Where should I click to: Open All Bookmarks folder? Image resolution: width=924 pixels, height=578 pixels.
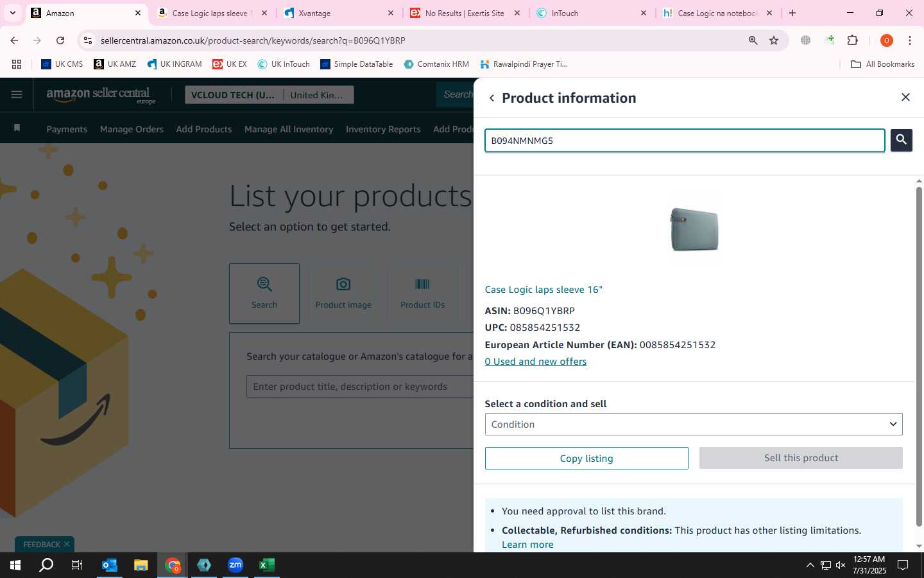[882, 64]
